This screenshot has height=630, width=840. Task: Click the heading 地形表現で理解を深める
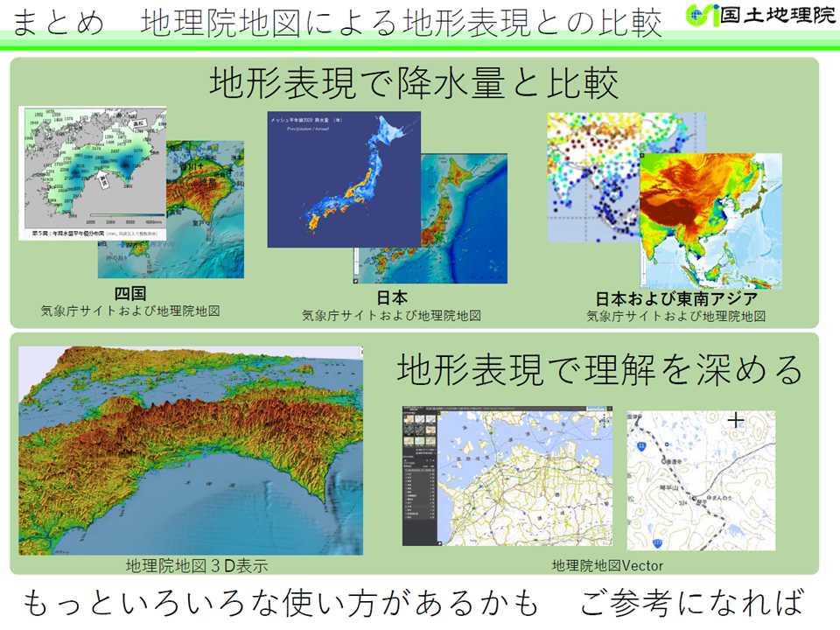click(x=599, y=369)
